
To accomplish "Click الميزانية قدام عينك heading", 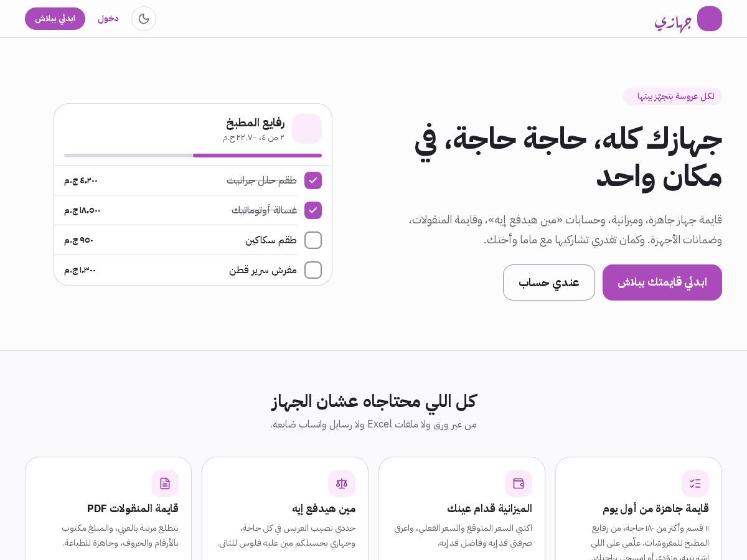I will point(489,509).
